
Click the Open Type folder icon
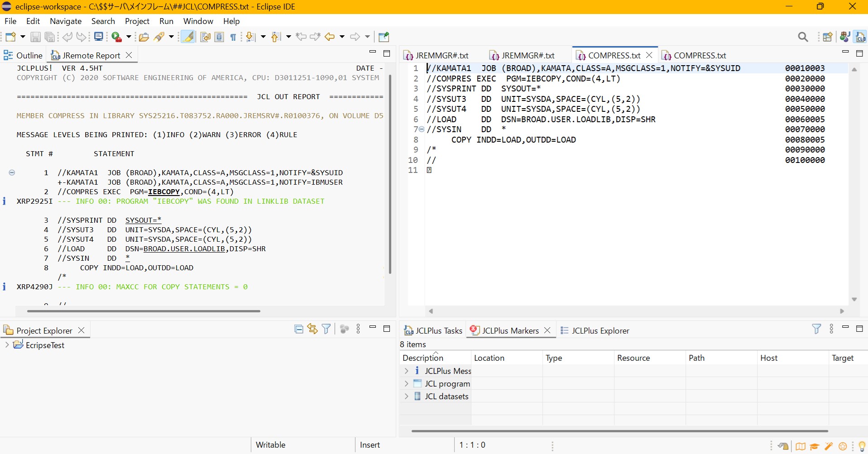(x=144, y=37)
